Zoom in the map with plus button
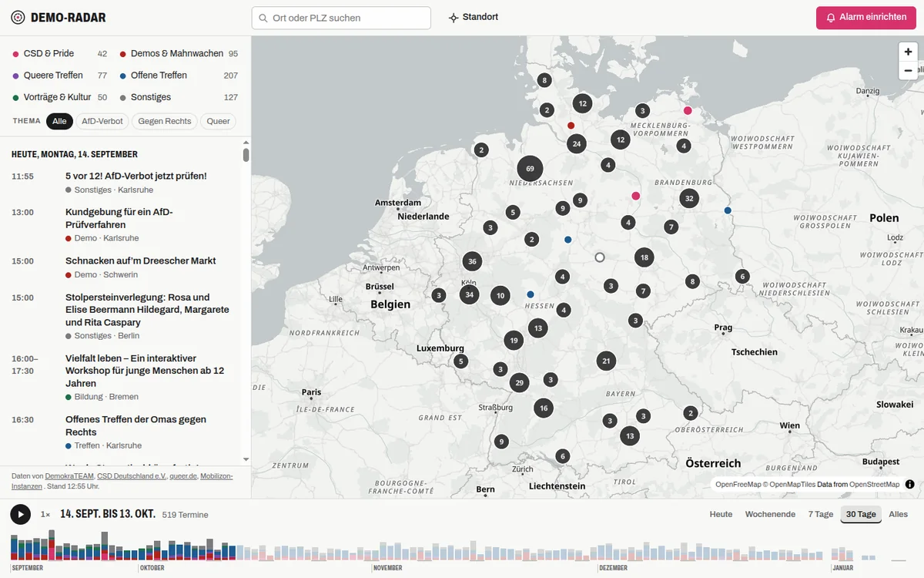This screenshot has height=578, width=924. [x=908, y=52]
